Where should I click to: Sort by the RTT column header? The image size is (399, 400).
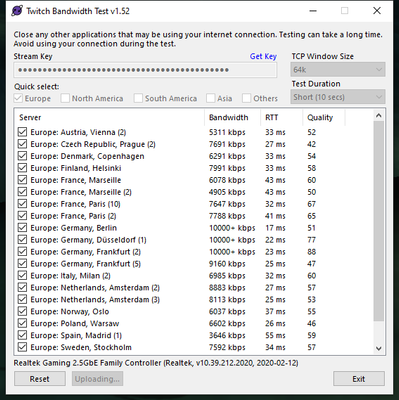pyautogui.click(x=282, y=117)
